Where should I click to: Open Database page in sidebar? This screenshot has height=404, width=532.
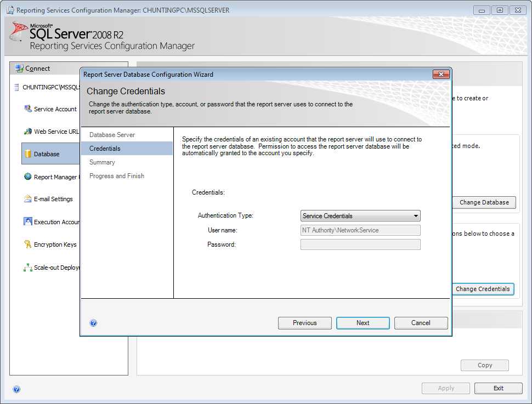tap(50, 153)
